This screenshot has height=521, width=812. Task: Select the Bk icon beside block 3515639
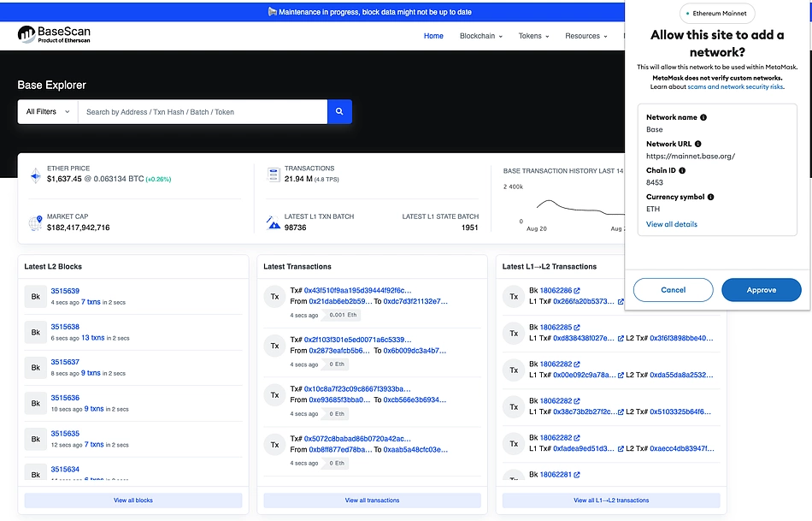(35, 297)
